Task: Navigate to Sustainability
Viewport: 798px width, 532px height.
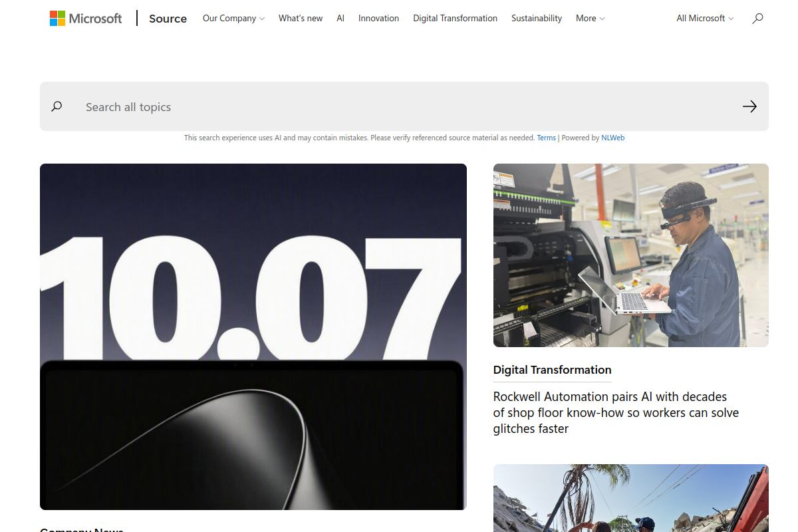Action: 537,19
